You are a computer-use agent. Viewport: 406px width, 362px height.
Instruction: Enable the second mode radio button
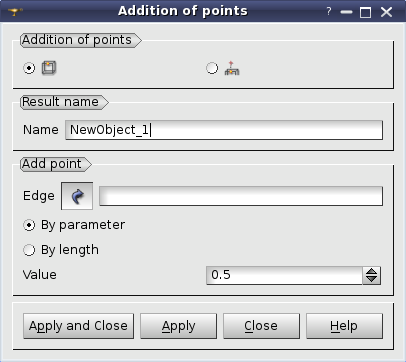(x=212, y=68)
